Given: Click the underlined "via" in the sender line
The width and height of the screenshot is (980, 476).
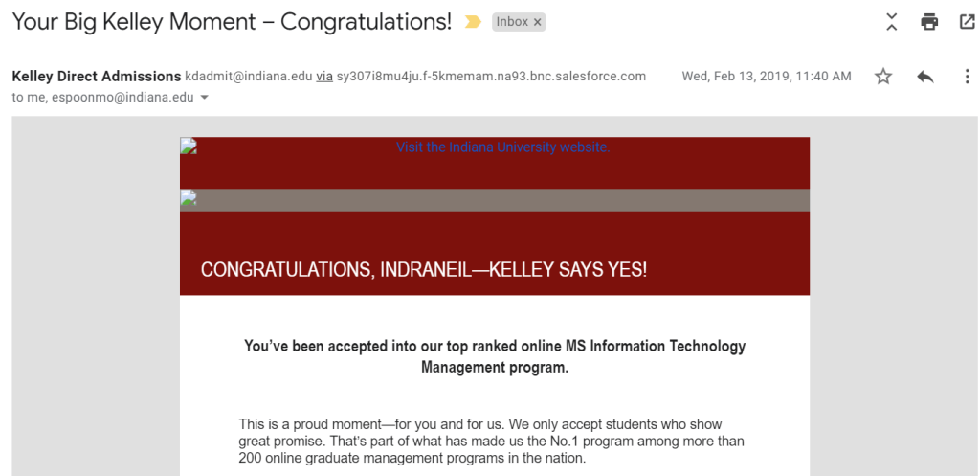Looking at the screenshot, I should tap(324, 77).
